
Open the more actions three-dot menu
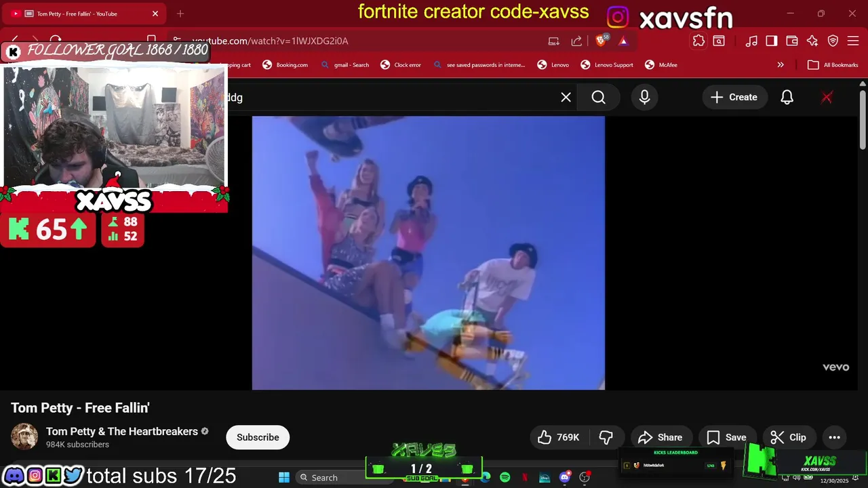[x=834, y=437]
